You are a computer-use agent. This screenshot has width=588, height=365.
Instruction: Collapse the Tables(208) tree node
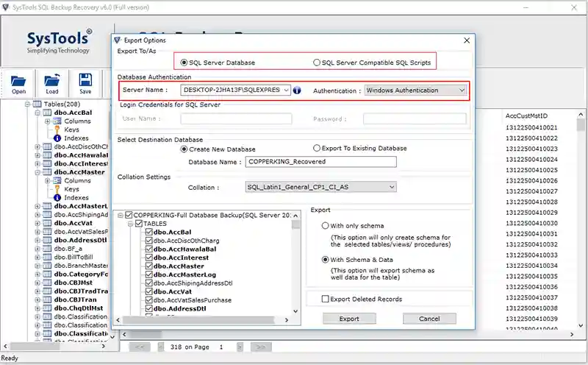point(27,104)
